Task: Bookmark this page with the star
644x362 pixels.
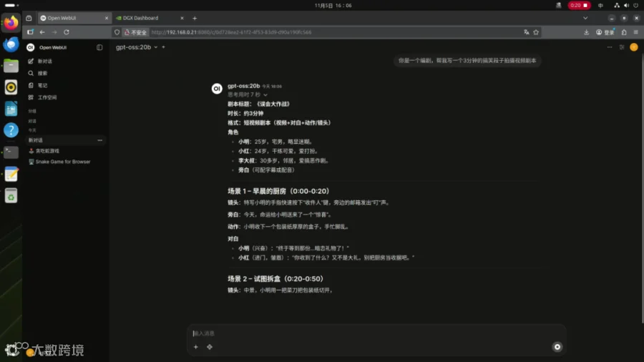Action: tap(536, 32)
